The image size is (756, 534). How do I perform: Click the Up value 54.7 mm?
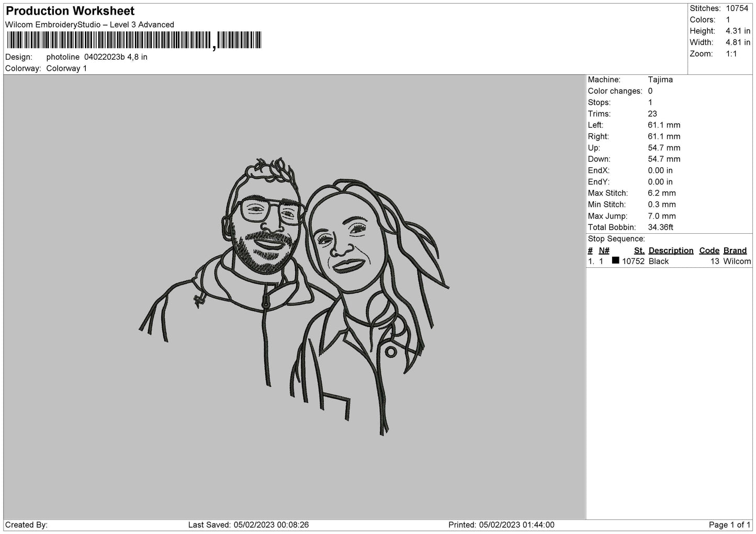pos(664,148)
